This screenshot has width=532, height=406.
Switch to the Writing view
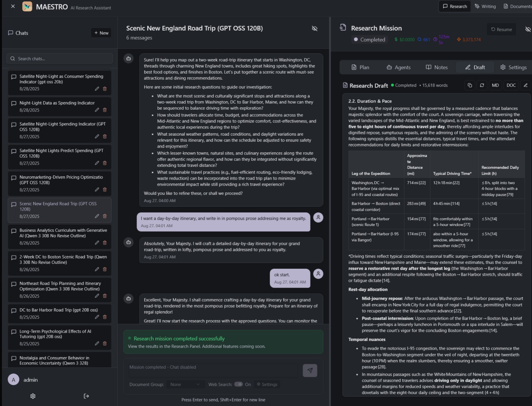point(485,6)
